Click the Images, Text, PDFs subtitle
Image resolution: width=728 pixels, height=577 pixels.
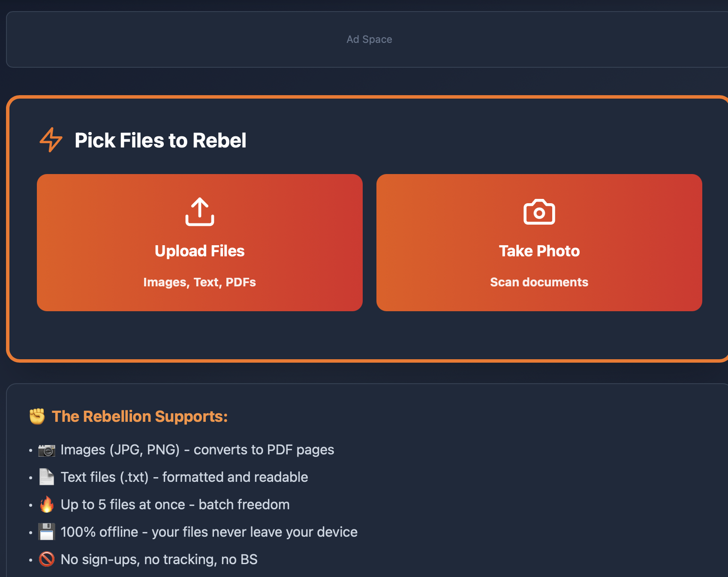click(x=199, y=282)
